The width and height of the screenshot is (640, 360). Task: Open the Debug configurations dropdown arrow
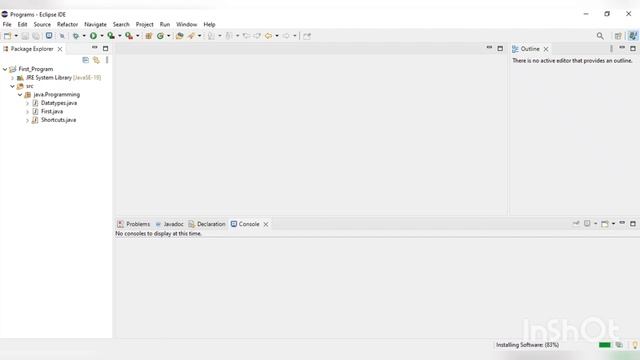[84, 36]
